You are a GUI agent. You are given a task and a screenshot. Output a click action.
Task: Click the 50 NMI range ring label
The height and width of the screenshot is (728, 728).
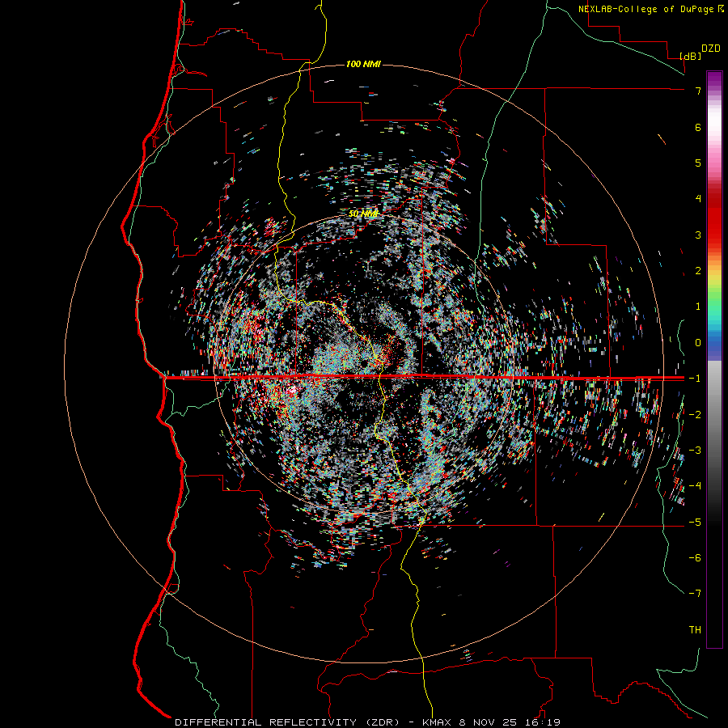pos(363,214)
